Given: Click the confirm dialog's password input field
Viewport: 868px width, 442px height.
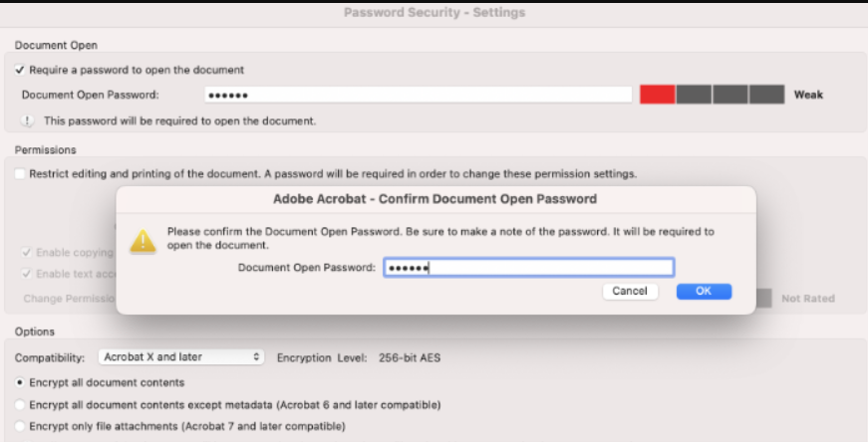Looking at the screenshot, I should [528, 268].
